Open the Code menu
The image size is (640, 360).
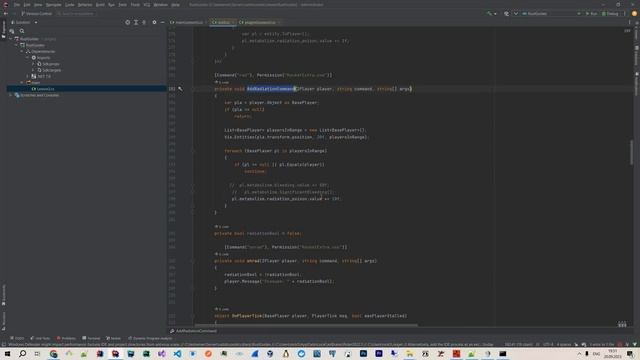70,5
